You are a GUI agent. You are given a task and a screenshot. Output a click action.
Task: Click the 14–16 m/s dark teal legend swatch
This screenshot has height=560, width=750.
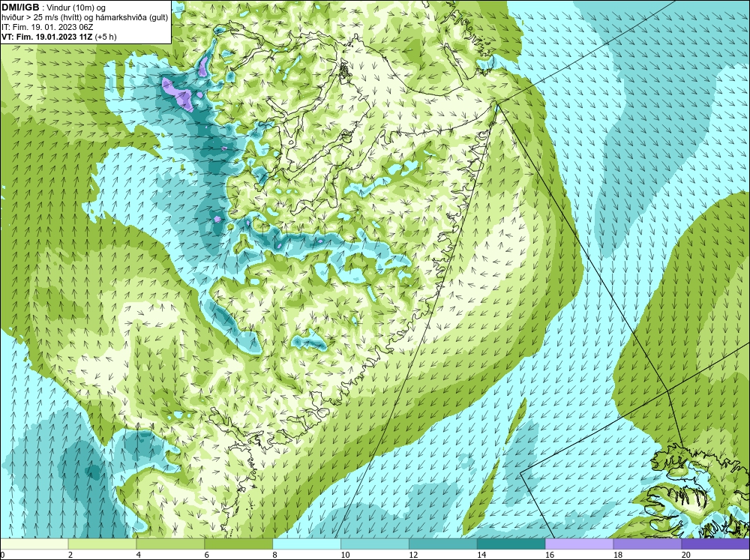[x=511, y=544]
